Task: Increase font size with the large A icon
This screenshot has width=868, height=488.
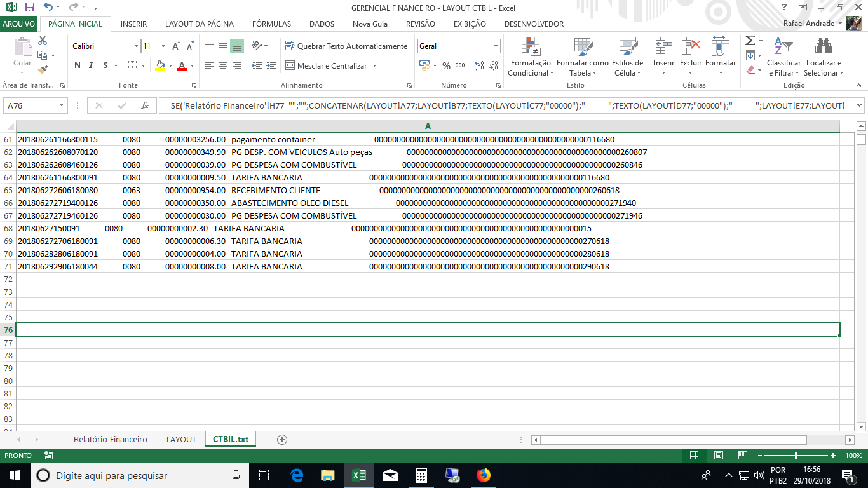Action: [x=177, y=46]
